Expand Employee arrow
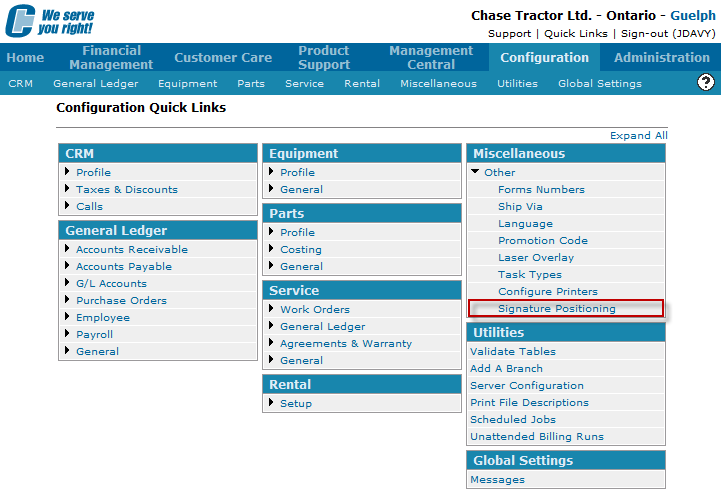Screen dimensions: 721x493 point(67,317)
